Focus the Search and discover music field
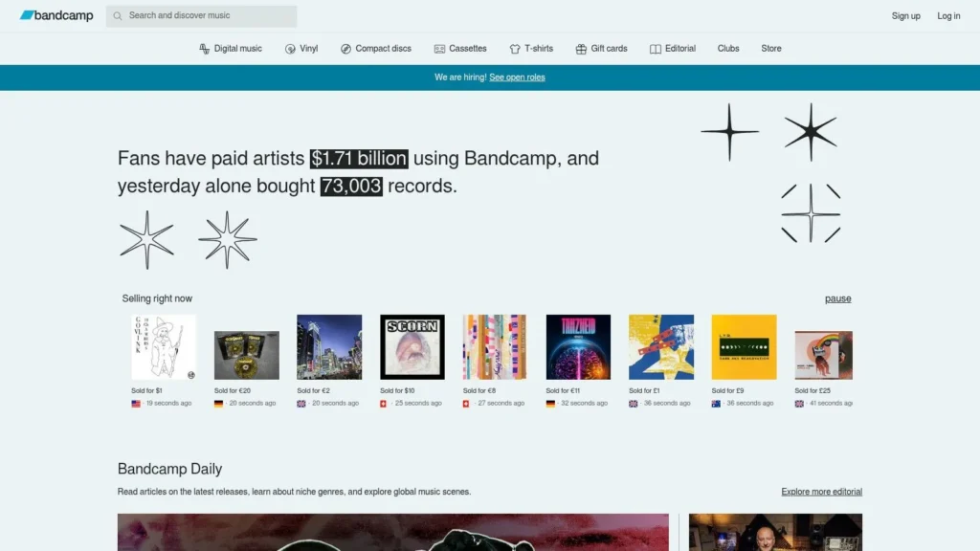 (x=201, y=15)
